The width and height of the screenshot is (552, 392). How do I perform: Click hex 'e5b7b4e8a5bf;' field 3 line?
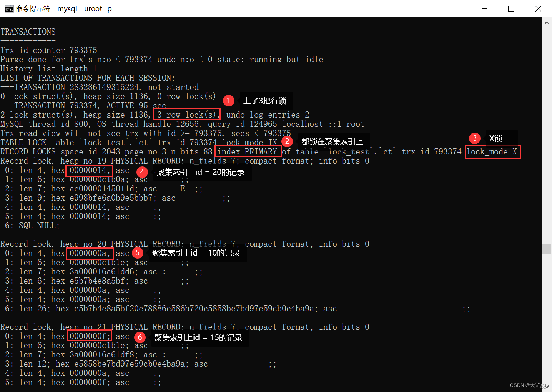click(x=97, y=281)
